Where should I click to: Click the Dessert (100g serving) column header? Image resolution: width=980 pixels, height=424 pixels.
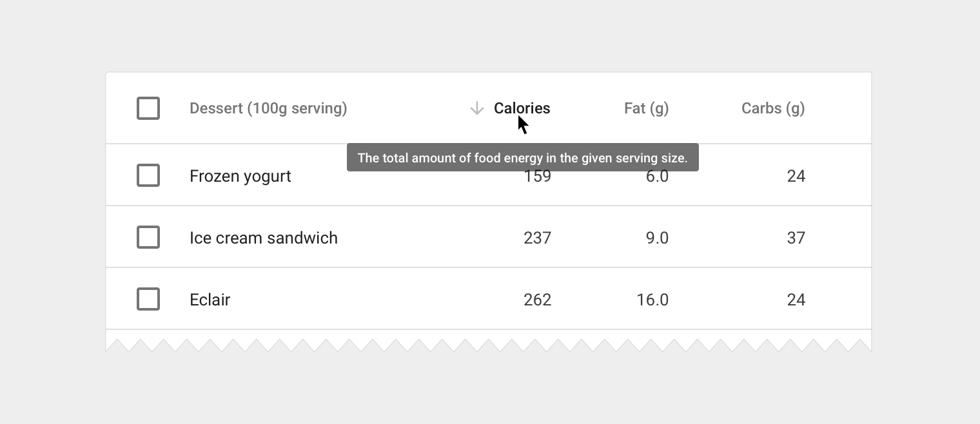coord(268,108)
